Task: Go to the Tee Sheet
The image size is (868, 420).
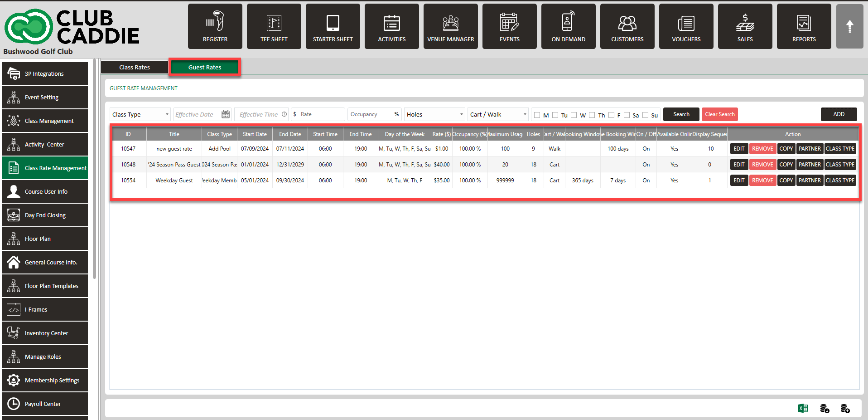Action: coord(274,26)
